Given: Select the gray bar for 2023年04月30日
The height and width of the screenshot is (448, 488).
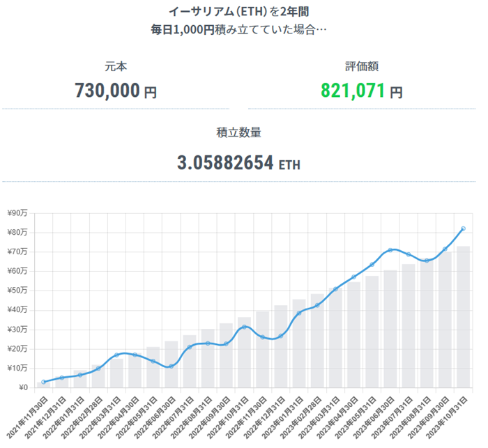Looking at the screenshot, I should pyautogui.click(x=353, y=334).
